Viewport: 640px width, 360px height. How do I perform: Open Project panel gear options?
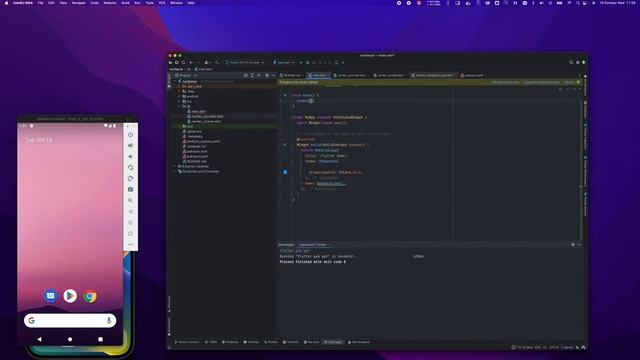267,75
